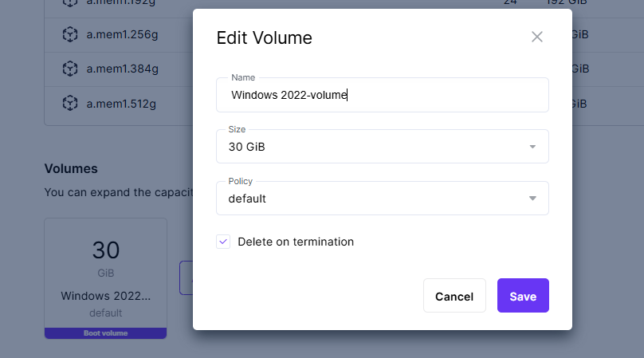Click the Volumes section heading
Screen dimensions: 644x358
(71, 168)
